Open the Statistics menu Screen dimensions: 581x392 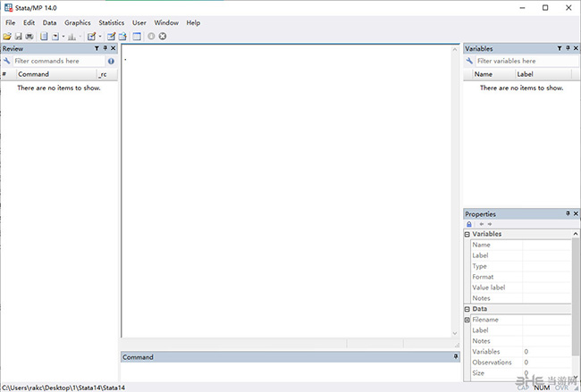[111, 23]
